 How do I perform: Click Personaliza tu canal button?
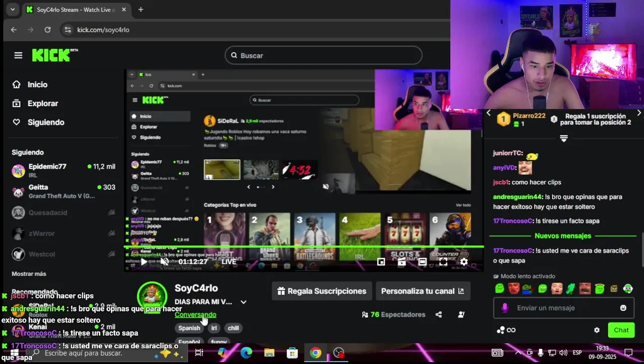tap(423, 291)
